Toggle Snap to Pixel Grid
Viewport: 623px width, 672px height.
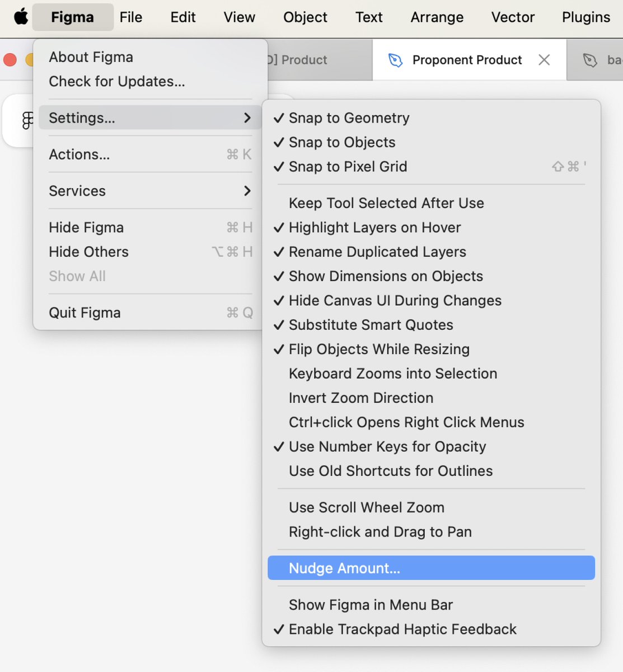[431, 167]
